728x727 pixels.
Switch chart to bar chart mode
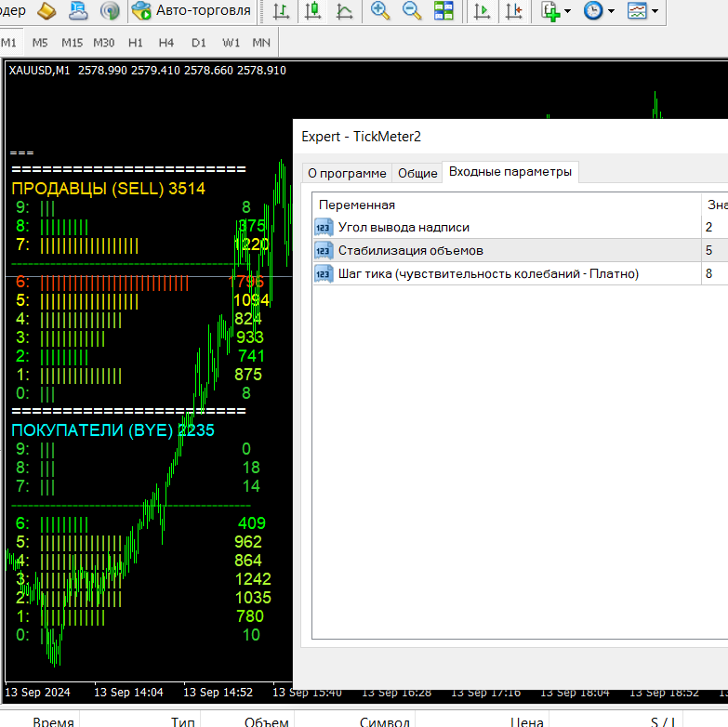coord(280,11)
